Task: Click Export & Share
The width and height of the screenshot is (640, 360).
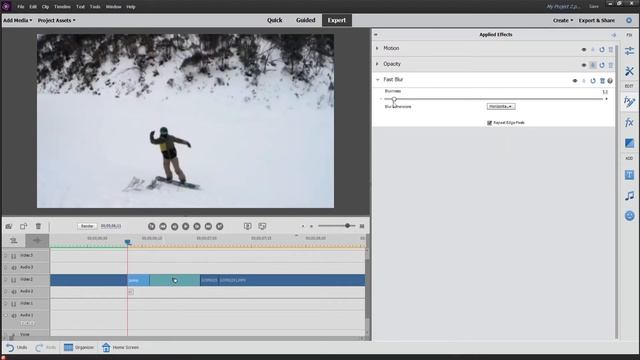Action: click(x=596, y=20)
